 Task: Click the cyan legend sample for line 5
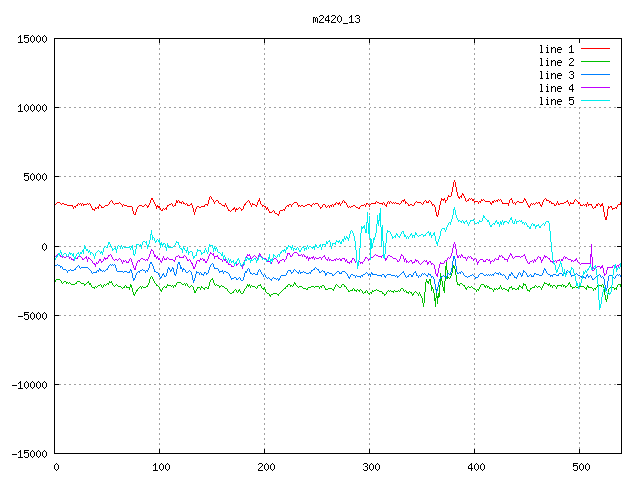(x=596, y=101)
